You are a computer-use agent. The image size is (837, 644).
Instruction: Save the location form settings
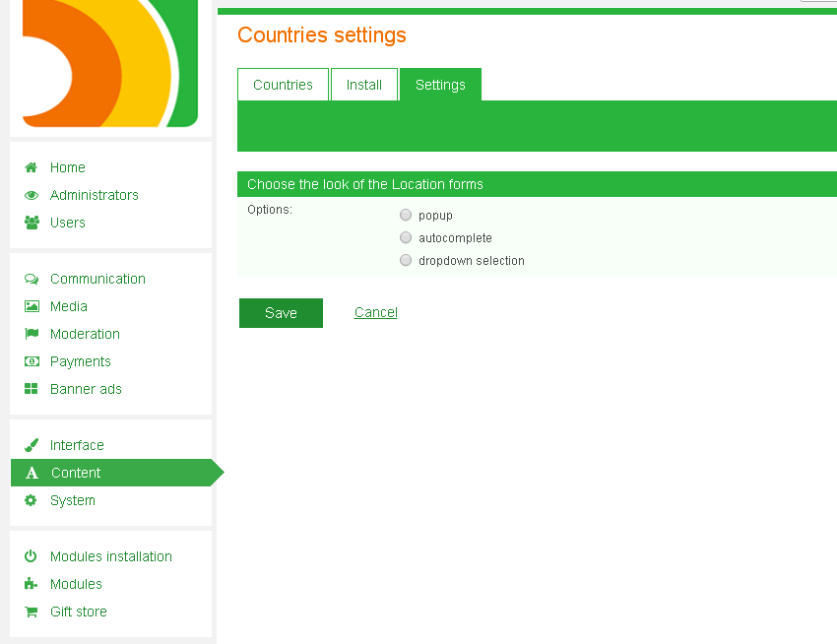pos(281,313)
